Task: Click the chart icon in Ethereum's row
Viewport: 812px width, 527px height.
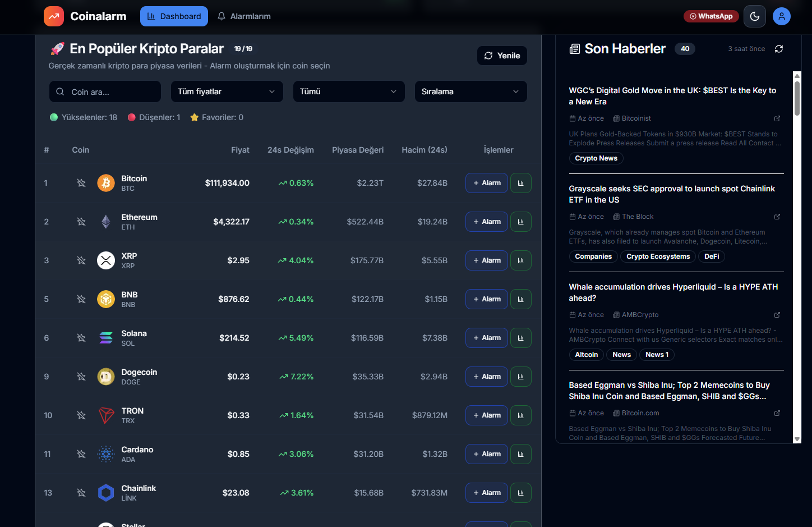Action: (520, 222)
